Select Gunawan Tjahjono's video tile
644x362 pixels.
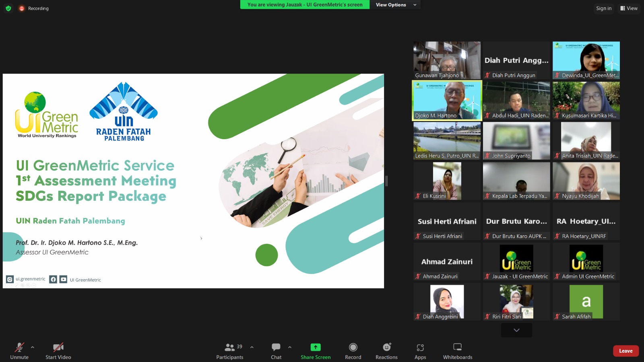(447, 60)
